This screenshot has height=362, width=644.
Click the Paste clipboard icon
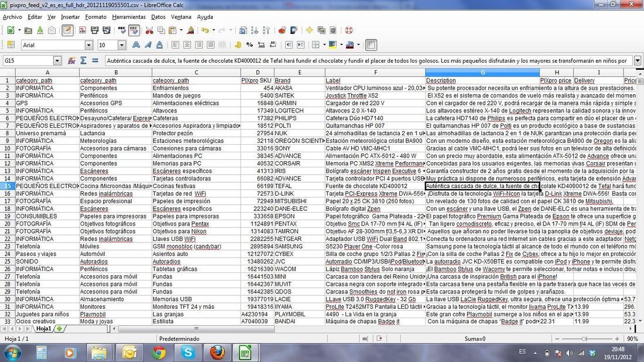click(173, 30)
